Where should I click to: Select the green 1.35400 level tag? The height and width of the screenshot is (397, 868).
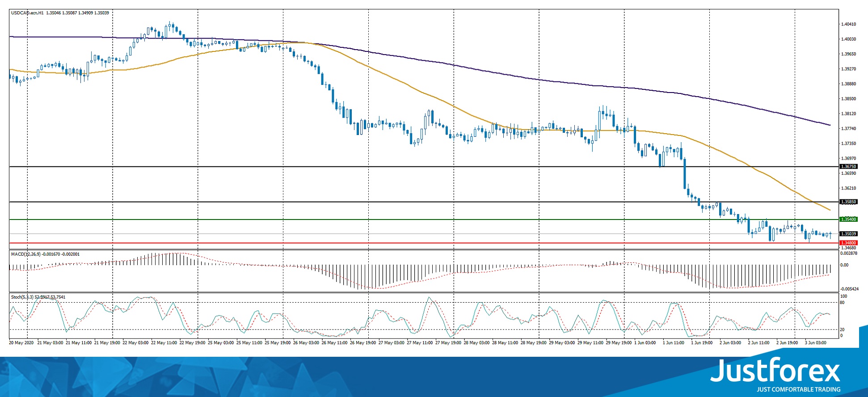point(848,220)
